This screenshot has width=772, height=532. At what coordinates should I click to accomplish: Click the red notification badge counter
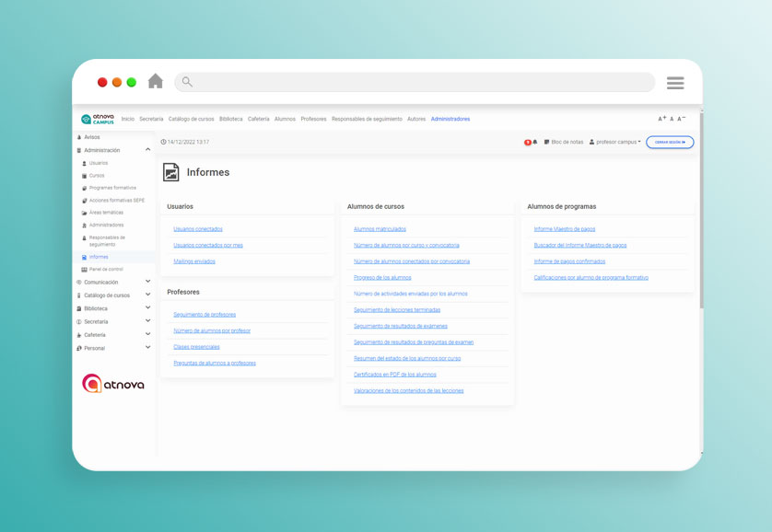coord(530,140)
